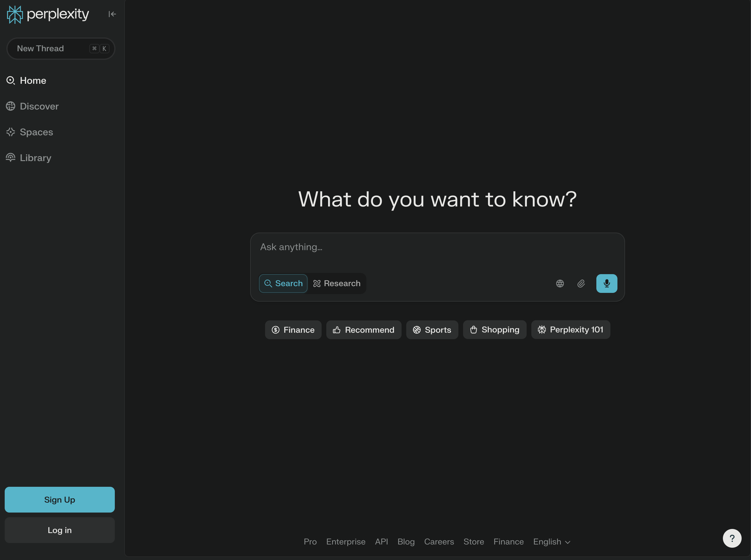Viewport: 751px width, 560px height.
Task: Open the Careers footer link
Action: pos(439,542)
